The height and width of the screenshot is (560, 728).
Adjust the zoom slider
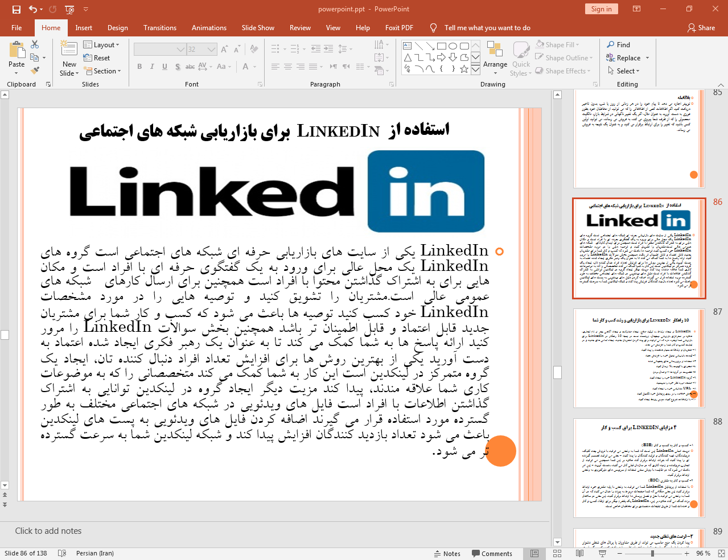tap(652, 553)
